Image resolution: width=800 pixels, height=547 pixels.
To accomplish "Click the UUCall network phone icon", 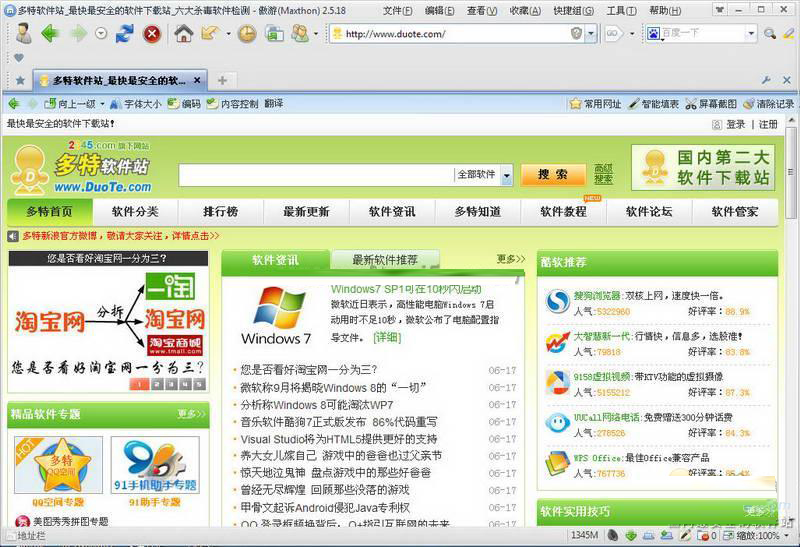I will coord(557,423).
